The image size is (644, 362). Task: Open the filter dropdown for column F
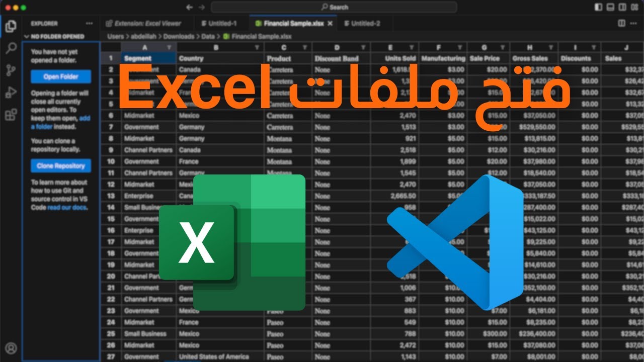pyautogui.click(x=460, y=47)
